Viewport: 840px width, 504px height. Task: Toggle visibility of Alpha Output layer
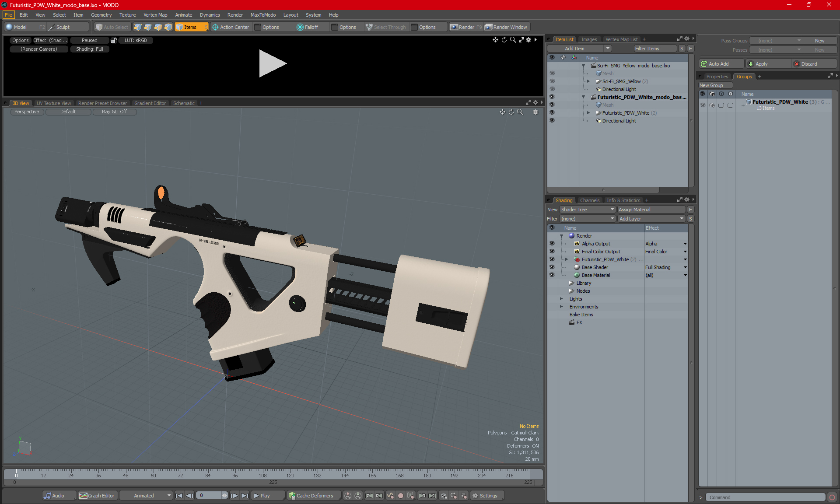(552, 244)
